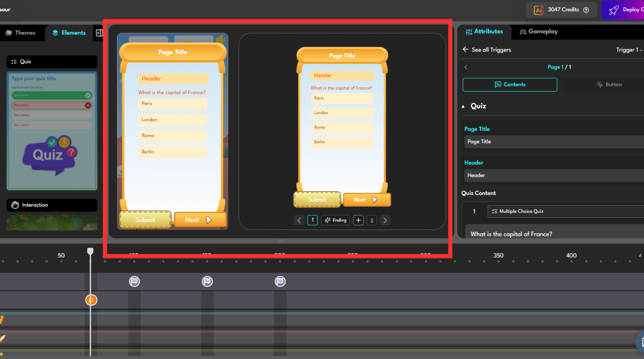Click the add page plus icon
Screen dimensions: 644x359
359,220
